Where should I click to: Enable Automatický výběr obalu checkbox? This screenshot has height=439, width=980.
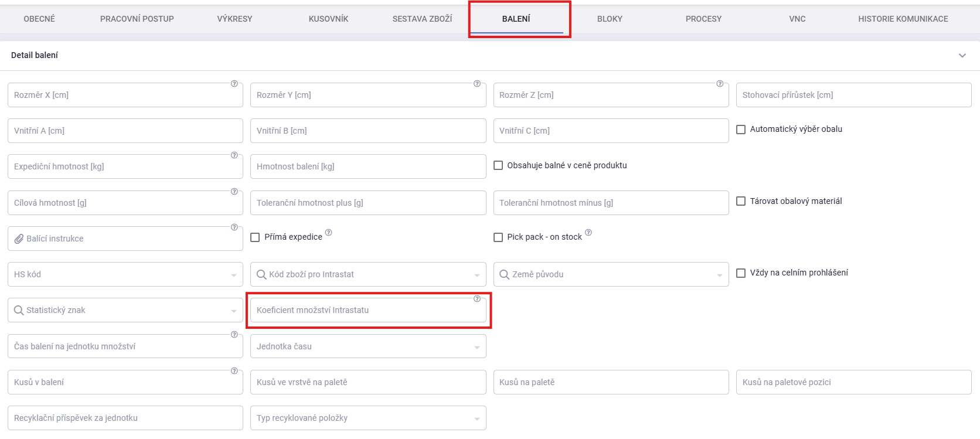pyautogui.click(x=741, y=130)
